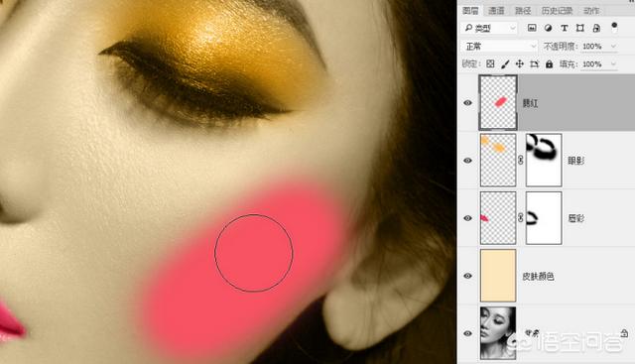Click the lock position move icon
Screen dimensions: 635x364
pos(520,64)
